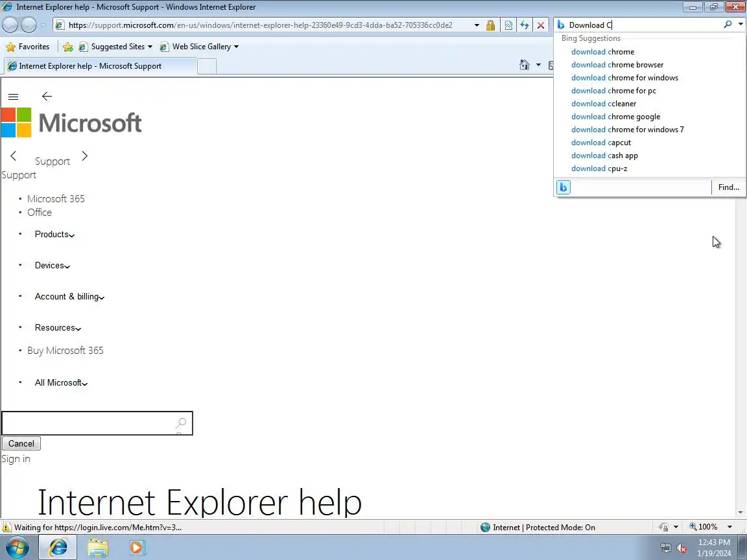Click the Refresh button in address bar
Screen dimensions: 747x560
point(525,25)
